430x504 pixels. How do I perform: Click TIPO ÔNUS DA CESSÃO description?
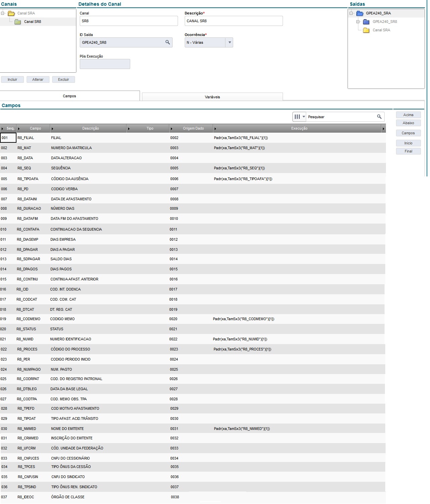tap(71, 467)
